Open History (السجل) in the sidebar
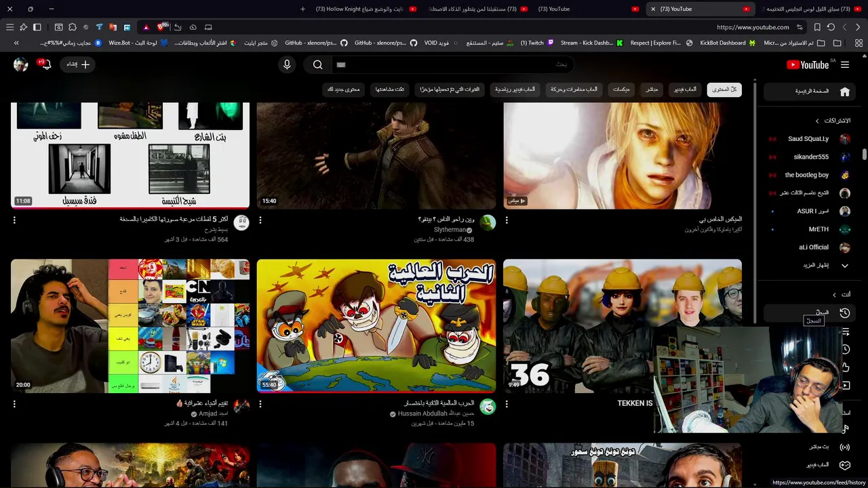Screen dimensions: 868x488 click(x=811, y=312)
